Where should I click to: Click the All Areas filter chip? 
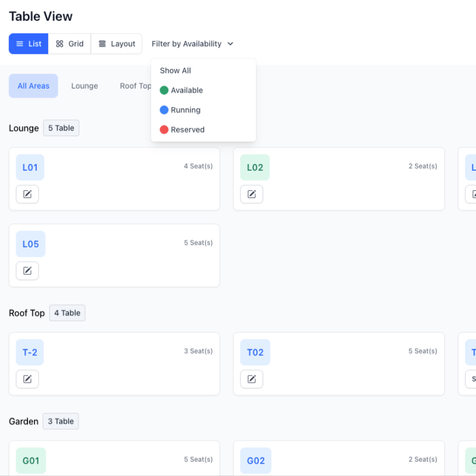(33, 86)
